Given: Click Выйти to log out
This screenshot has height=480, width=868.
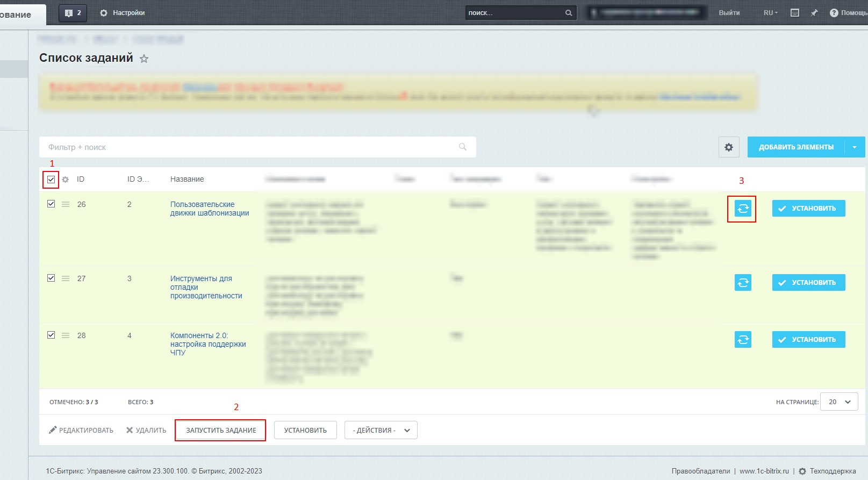Looking at the screenshot, I should pos(729,13).
